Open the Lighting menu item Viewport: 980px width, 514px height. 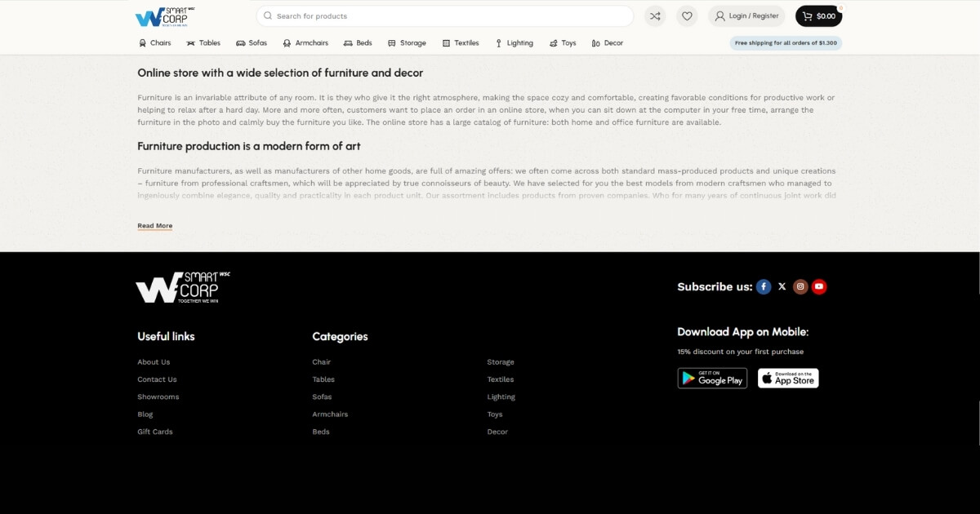[x=514, y=43]
